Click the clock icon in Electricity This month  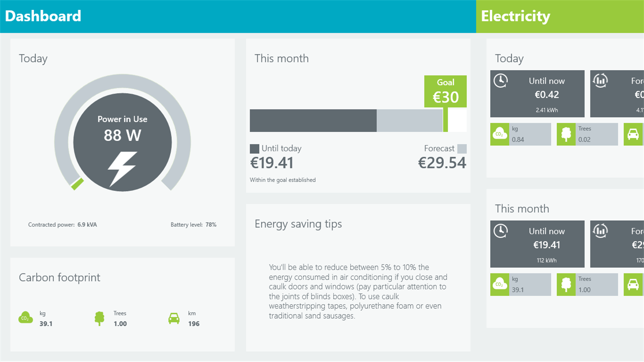pos(500,231)
